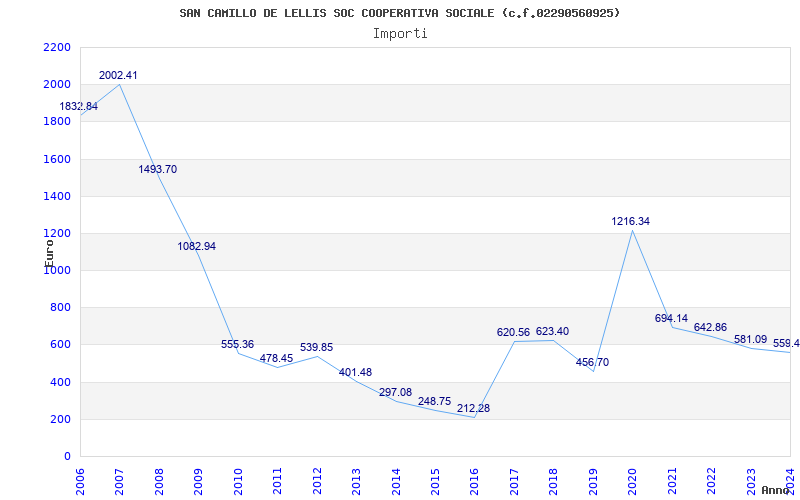Image resolution: width=800 pixels, height=500 pixels.
Task: Click the 2017 x-axis year
Action: pos(514,482)
